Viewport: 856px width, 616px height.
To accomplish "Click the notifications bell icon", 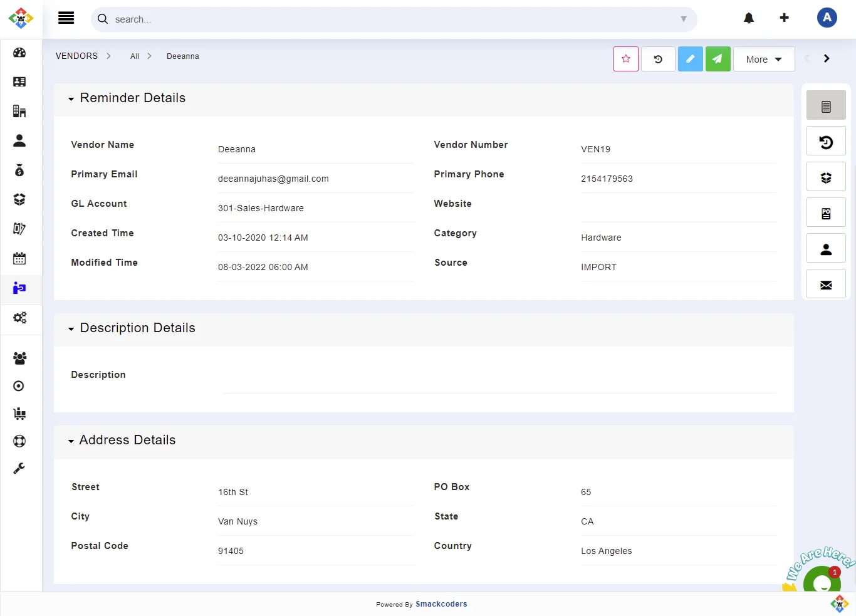I will tap(748, 18).
